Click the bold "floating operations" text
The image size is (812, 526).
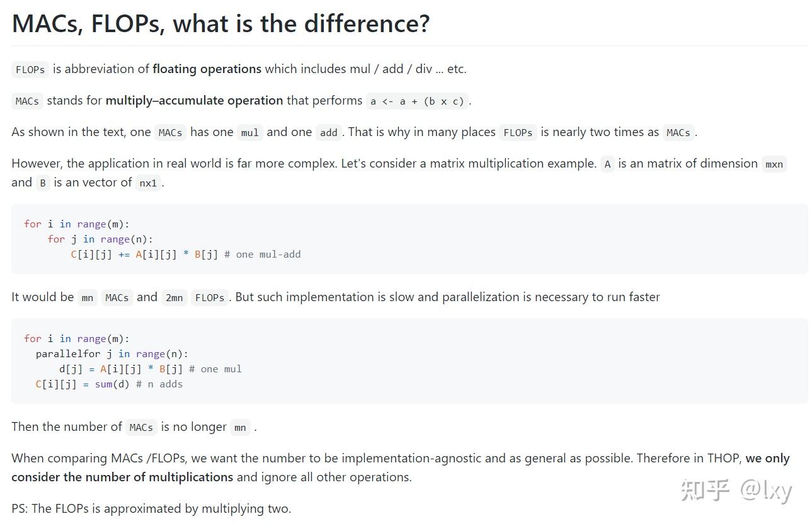coord(207,69)
